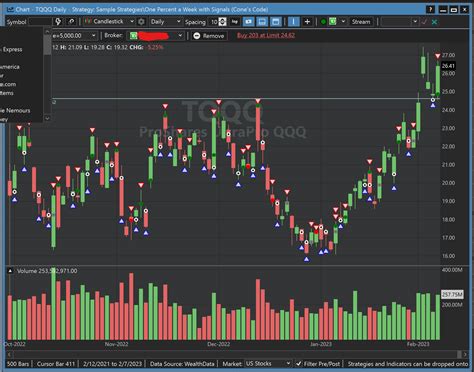Click the horizontal scrollbar right arrow
Image resolution: width=474 pixels, height=372 pixels.
pyautogui.click(x=465, y=354)
